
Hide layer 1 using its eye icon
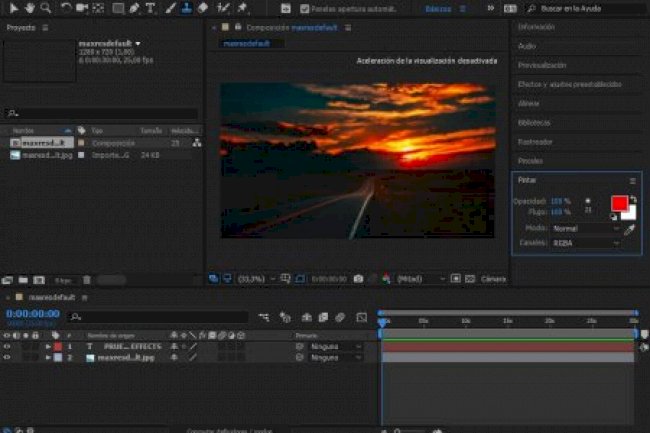pos(8,346)
